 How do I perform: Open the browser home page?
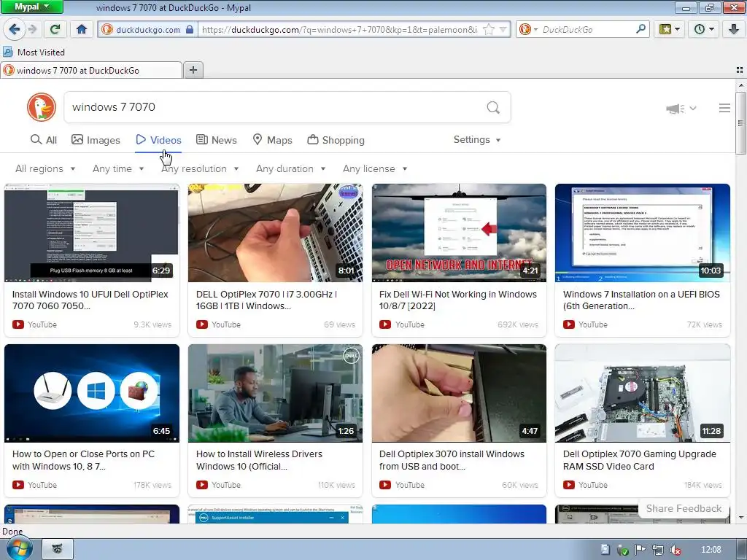click(82, 29)
